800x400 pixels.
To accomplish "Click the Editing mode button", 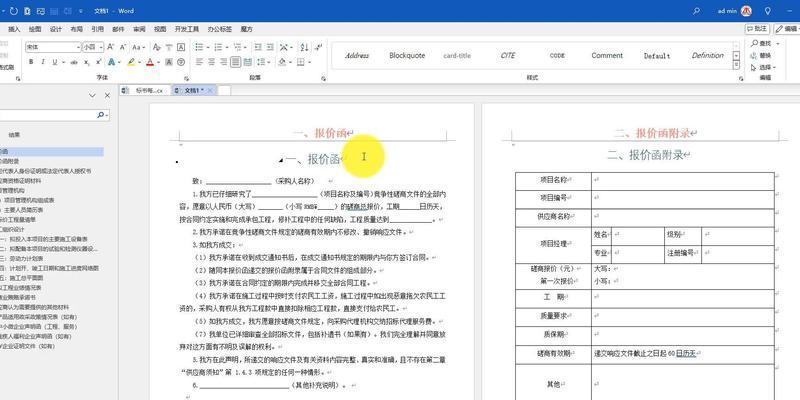I will 787,29.
